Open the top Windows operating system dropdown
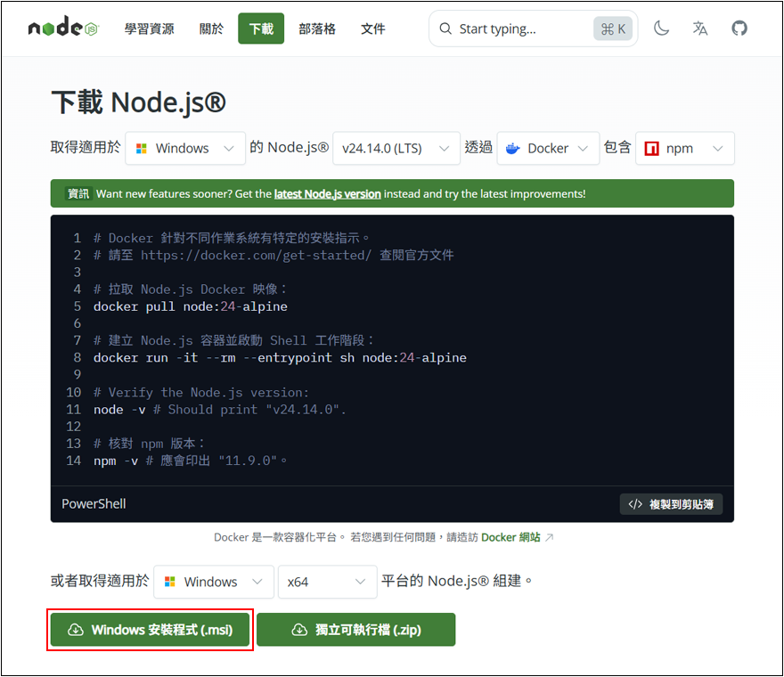 [185, 149]
